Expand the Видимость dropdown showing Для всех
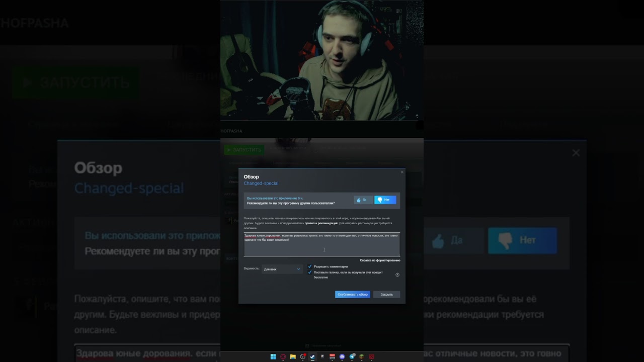This screenshot has height=362, width=644. [x=282, y=269]
